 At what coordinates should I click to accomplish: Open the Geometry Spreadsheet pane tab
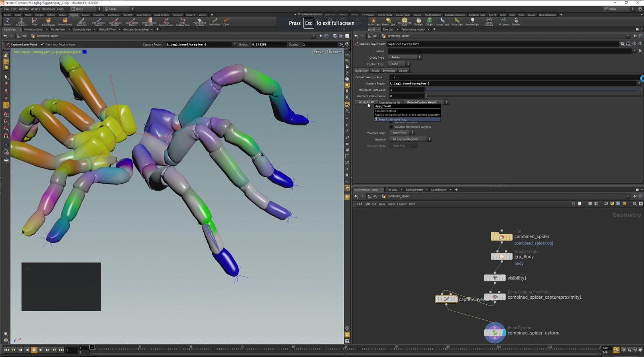[x=136, y=29]
